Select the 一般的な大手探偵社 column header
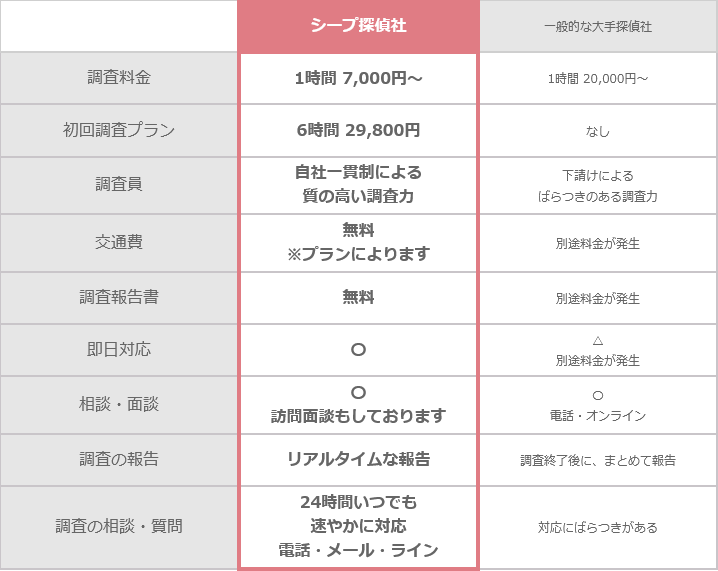The width and height of the screenshot is (718, 571). pyautogui.click(x=597, y=27)
